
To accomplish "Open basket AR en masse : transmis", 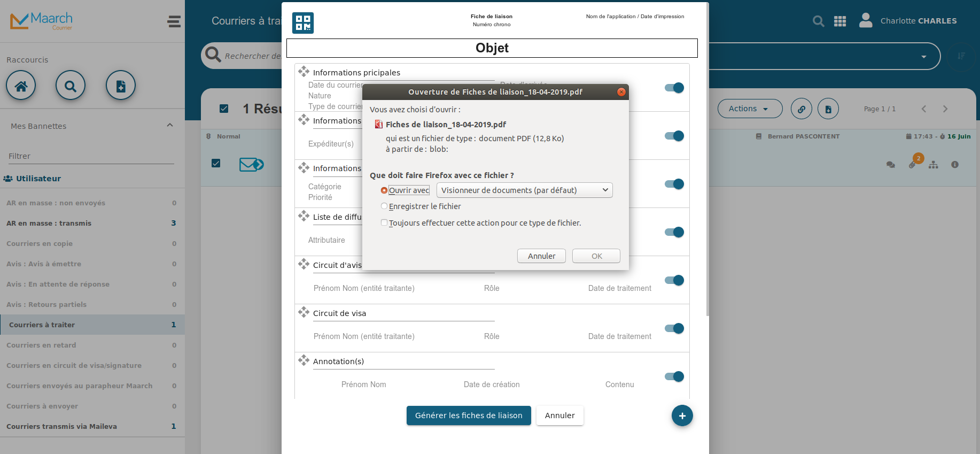I will pyautogui.click(x=92, y=224).
